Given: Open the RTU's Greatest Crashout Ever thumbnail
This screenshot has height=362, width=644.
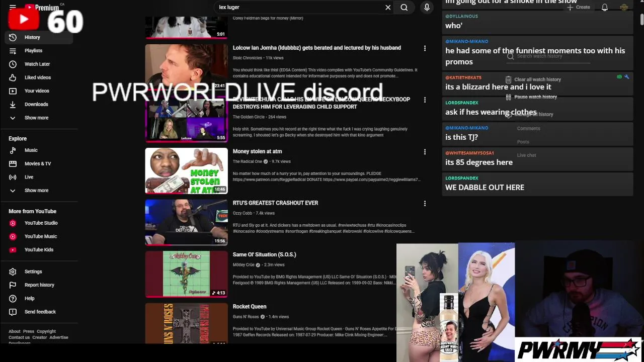Looking at the screenshot, I should pyautogui.click(x=186, y=223).
